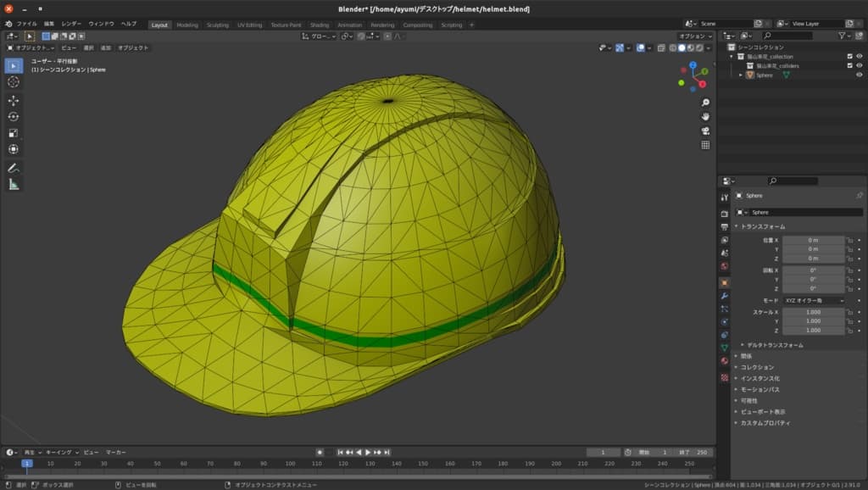Switch to the Modeling workspace tab
The image size is (868, 490).
pos(187,25)
